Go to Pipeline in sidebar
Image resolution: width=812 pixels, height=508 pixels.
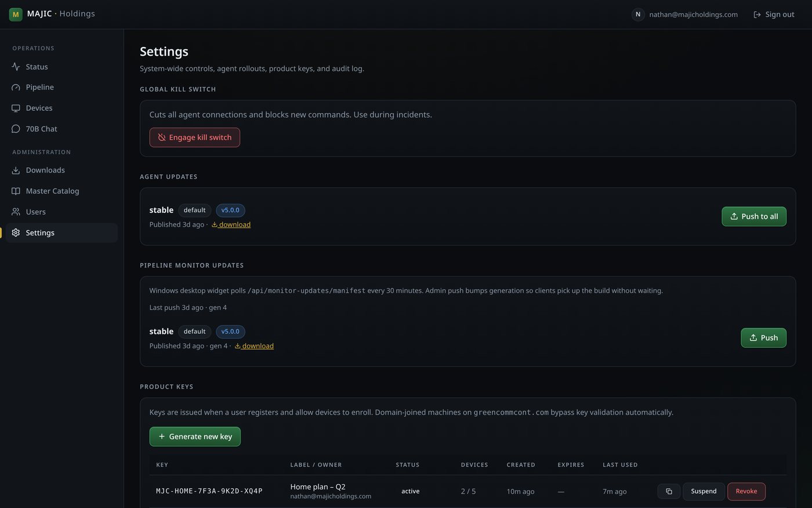61,87
